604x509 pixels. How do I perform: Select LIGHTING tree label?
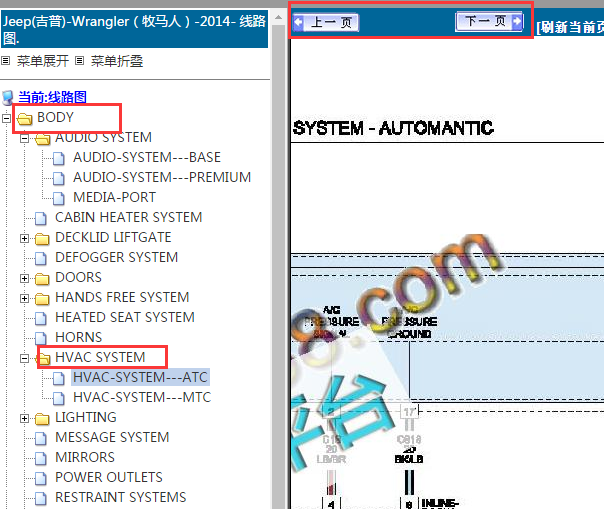tap(86, 418)
